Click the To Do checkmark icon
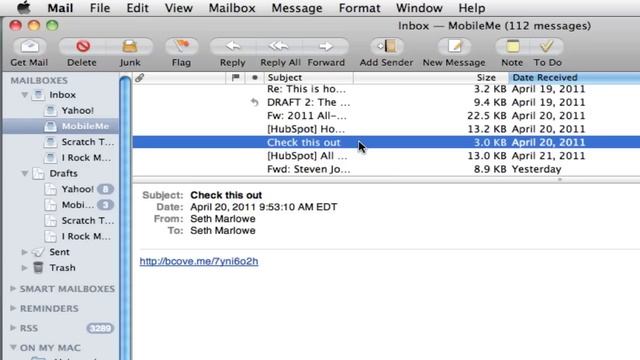The width and height of the screenshot is (640, 360). click(547, 46)
